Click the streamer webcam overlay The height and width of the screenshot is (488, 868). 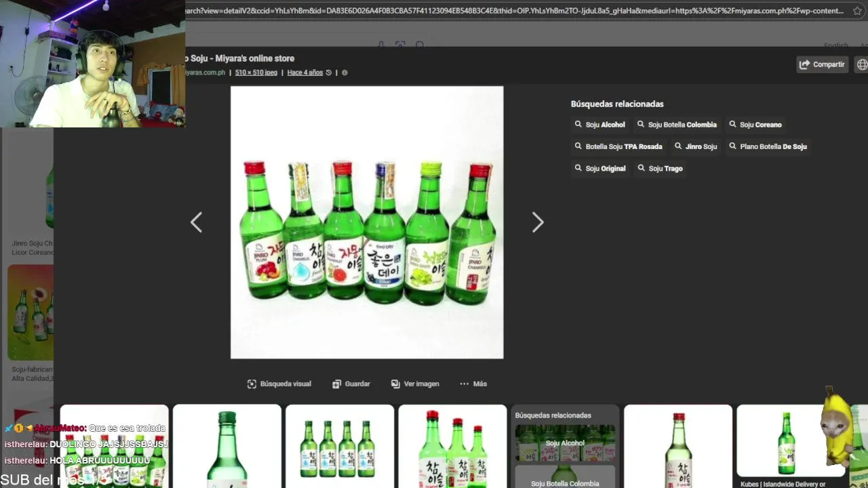tap(92, 64)
